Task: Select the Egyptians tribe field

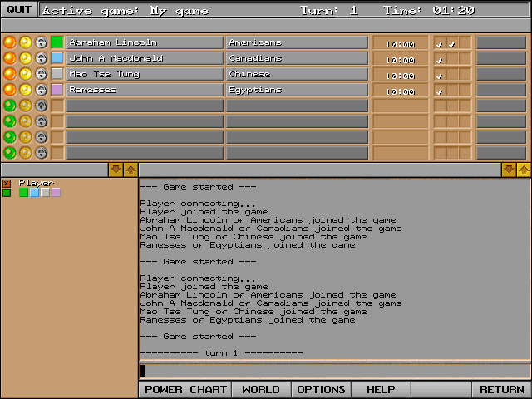Action: click(x=297, y=90)
